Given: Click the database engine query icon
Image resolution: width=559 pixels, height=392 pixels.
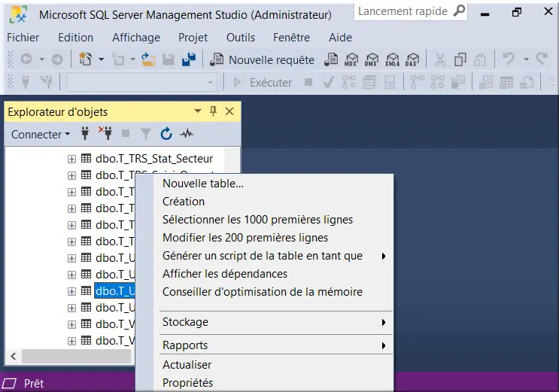Looking at the screenshot, I should click(331, 59).
